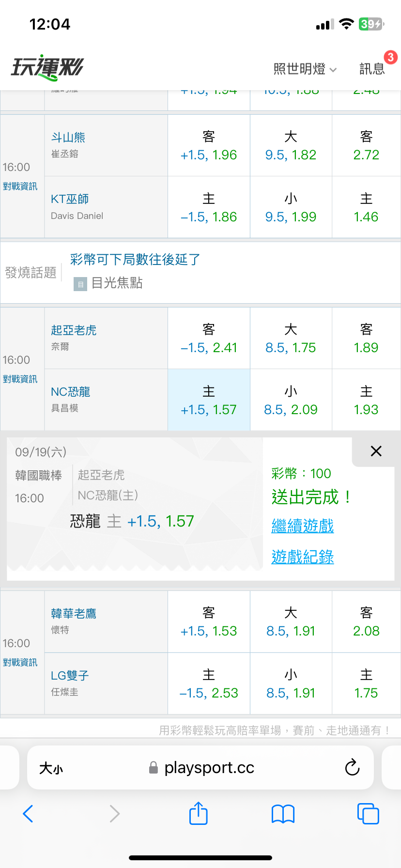This screenshot has width=401, height=868.
Task: Show Safari tabs overview
Action: pyautogui.click(x=368, y=814)
